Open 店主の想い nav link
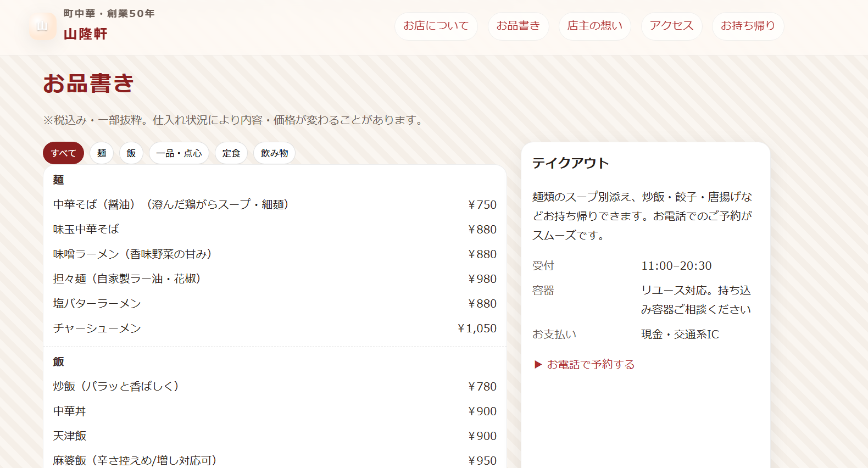The width and height of the screenshot is (868, 468). [595, 26]
